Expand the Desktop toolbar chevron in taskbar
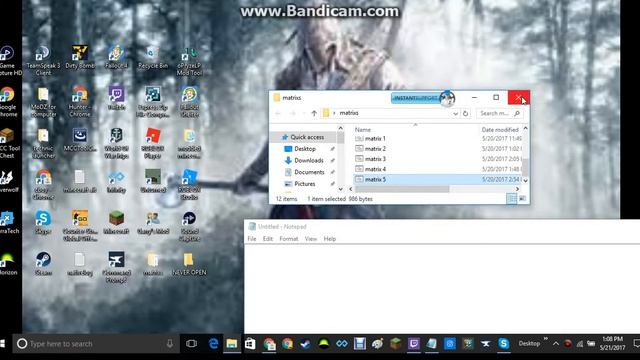This screenshot has height=360, width=640. tap(546, 339)
